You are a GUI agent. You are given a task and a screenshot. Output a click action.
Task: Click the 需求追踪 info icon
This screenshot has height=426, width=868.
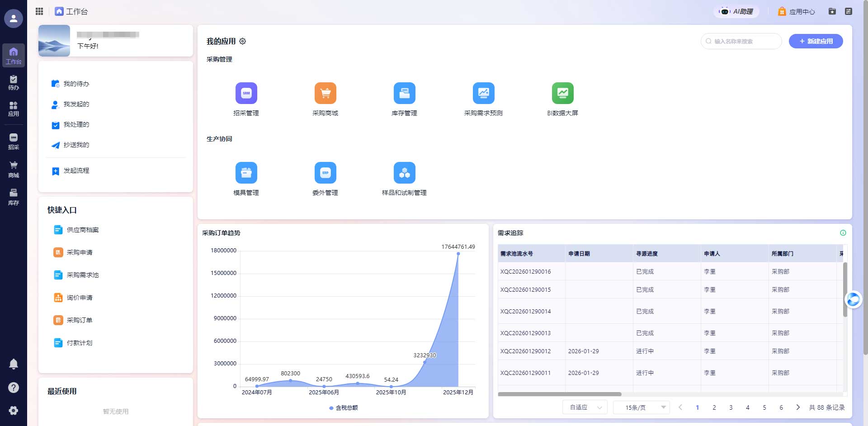(843, 233)
